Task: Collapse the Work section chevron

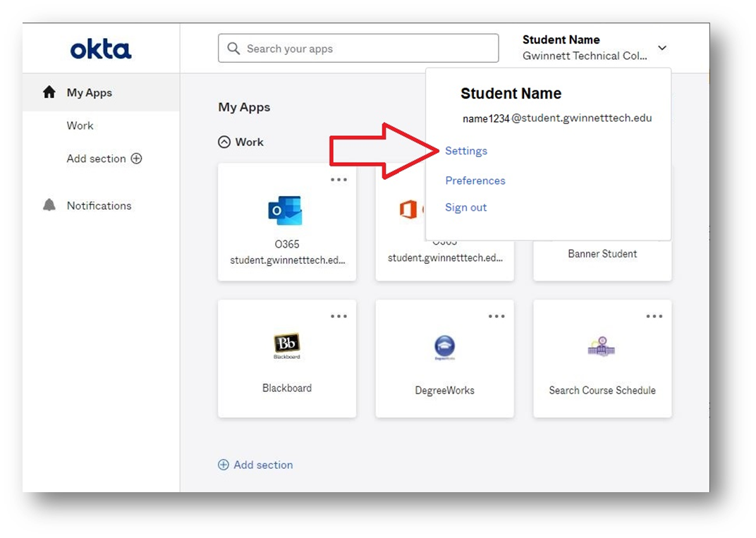Action: click(224, 142)
